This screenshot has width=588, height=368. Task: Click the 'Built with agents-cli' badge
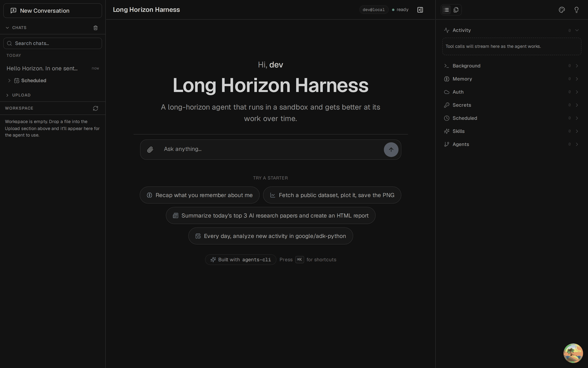(x=241, y=259)
